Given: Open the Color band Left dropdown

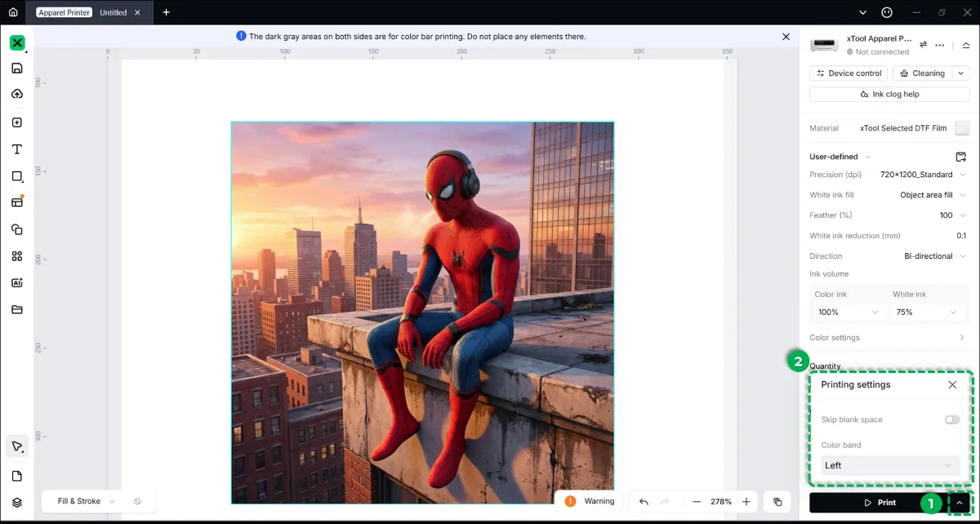Looking at the screenshot, I should click(889, 465).
